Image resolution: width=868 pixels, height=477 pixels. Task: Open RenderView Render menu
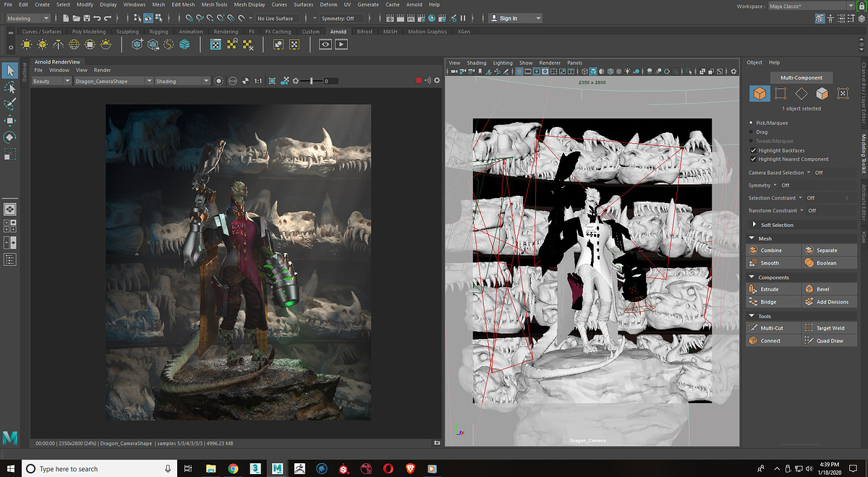(x=103, y=70)
